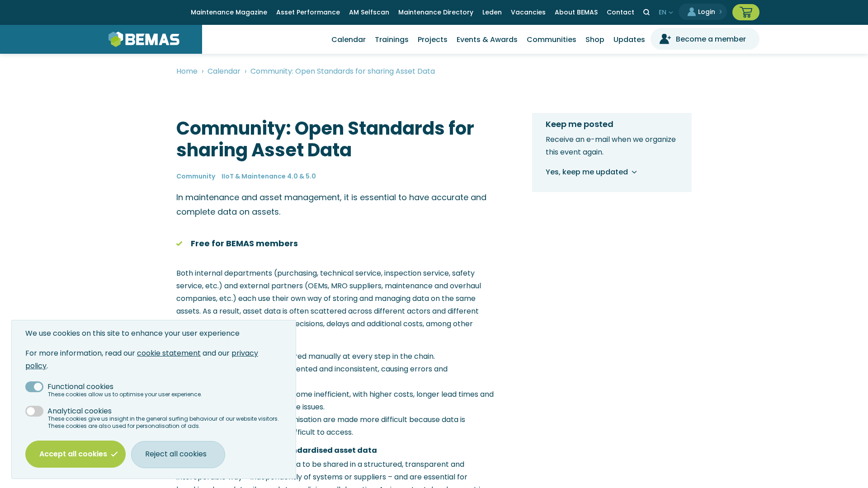Open the EN language dropdown
868x488 pixels.
665,13
